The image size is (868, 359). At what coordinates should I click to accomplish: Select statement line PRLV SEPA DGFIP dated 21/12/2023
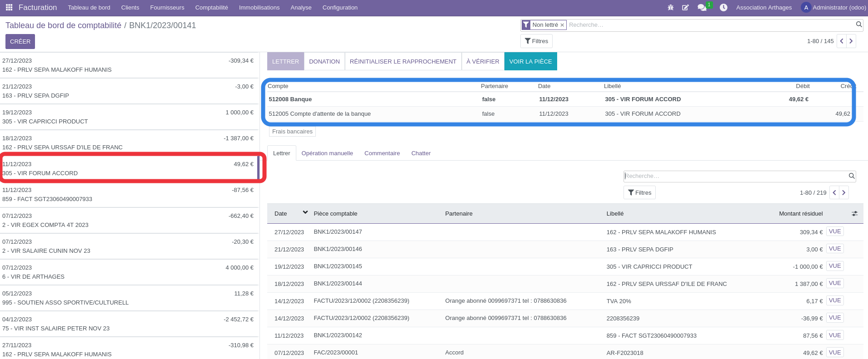click(130, 91)
